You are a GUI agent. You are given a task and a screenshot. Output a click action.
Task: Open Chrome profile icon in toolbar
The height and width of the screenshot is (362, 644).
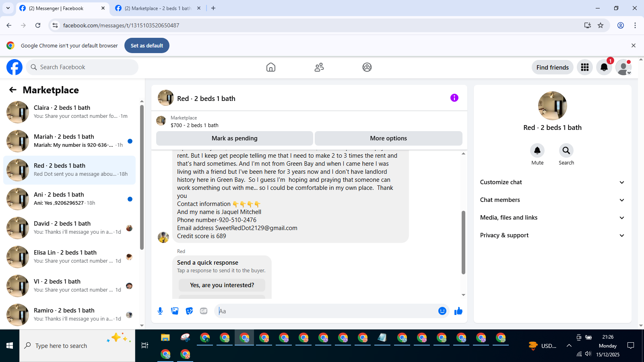pos(621,25)
